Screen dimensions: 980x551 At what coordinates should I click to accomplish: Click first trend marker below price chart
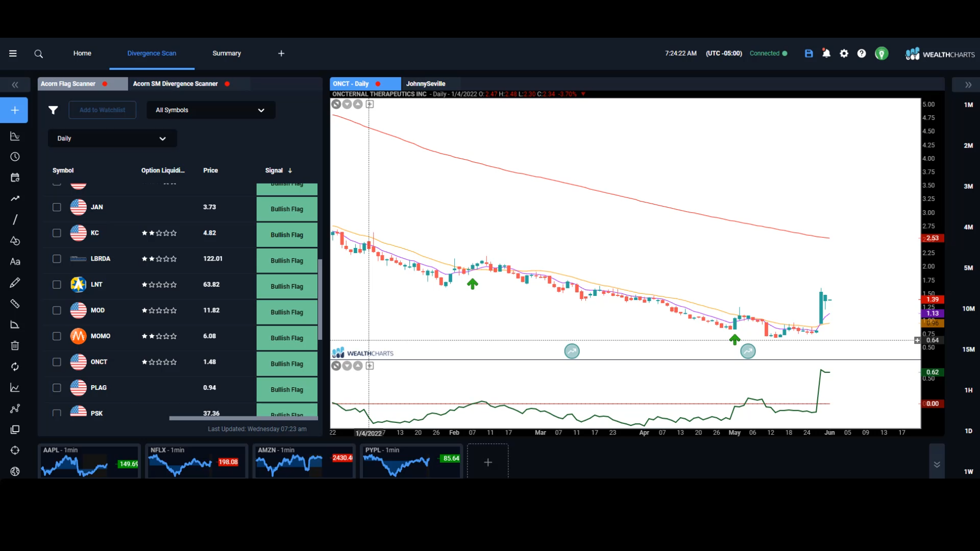pyautogui.click(x=572, y=351)
